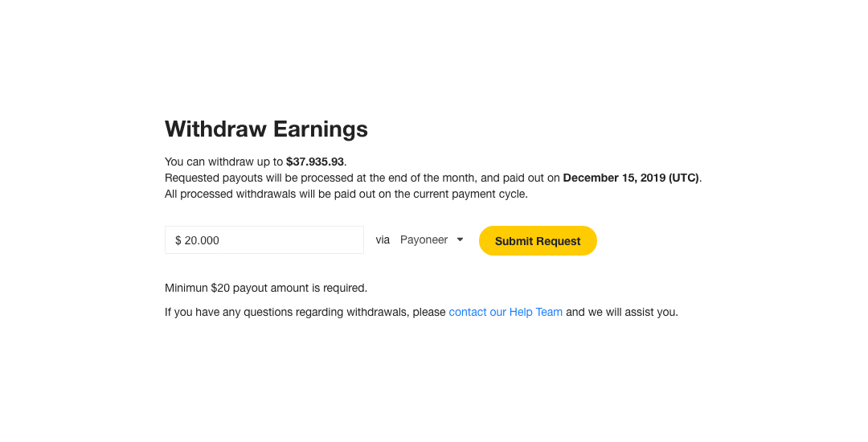Image resolution: width=868 pixels, height=442 pixels.
Task: Click the bold $37.935.93 available balance
Action: (315, 162)
